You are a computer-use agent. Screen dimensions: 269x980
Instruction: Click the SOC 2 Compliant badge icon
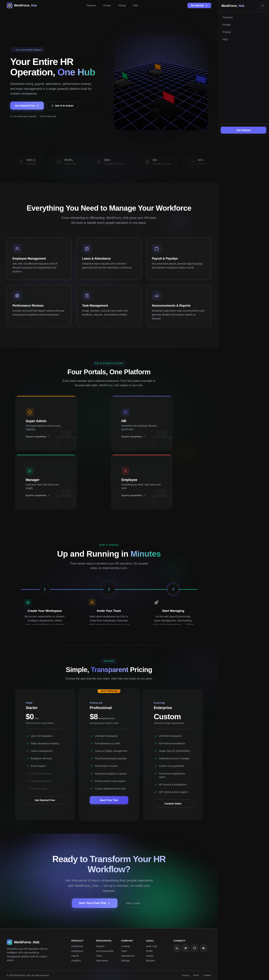21,162
